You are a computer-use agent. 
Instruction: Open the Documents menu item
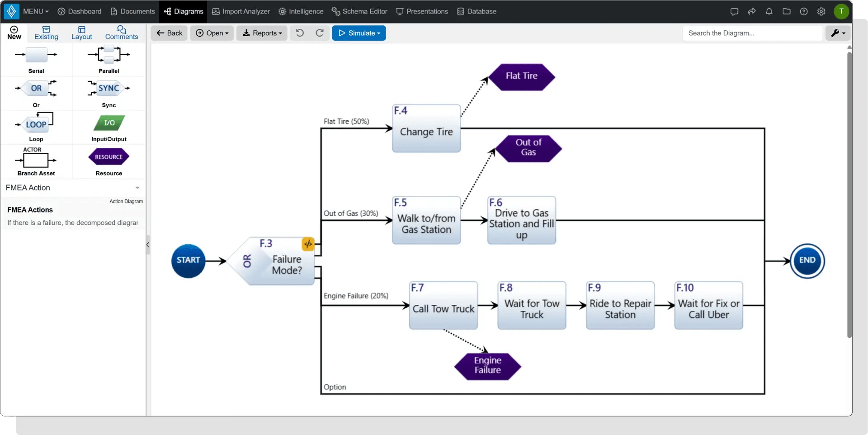pyautogui.click(x=132, y=11)
